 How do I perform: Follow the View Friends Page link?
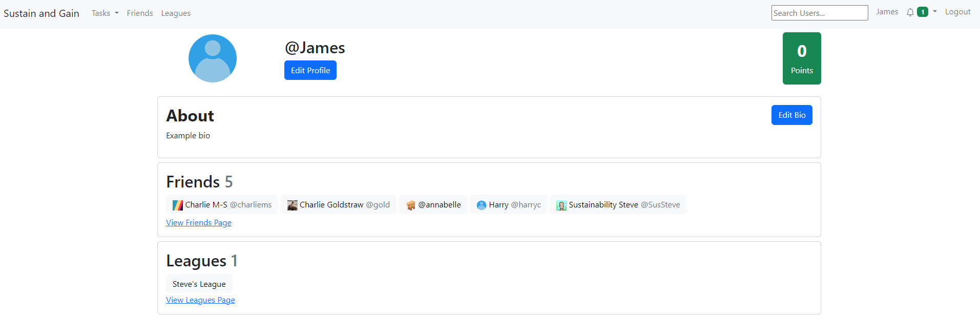pyautogui.click(x=199, y=223)
